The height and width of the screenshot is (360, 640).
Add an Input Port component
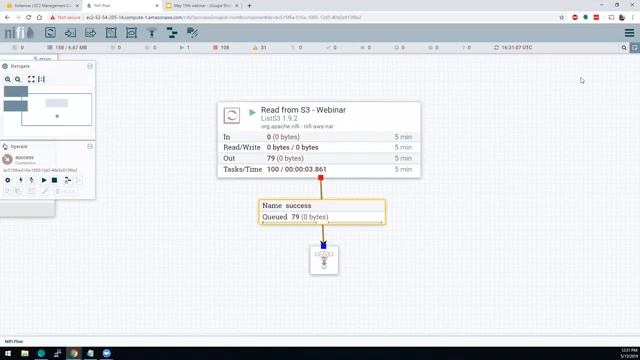70,33
